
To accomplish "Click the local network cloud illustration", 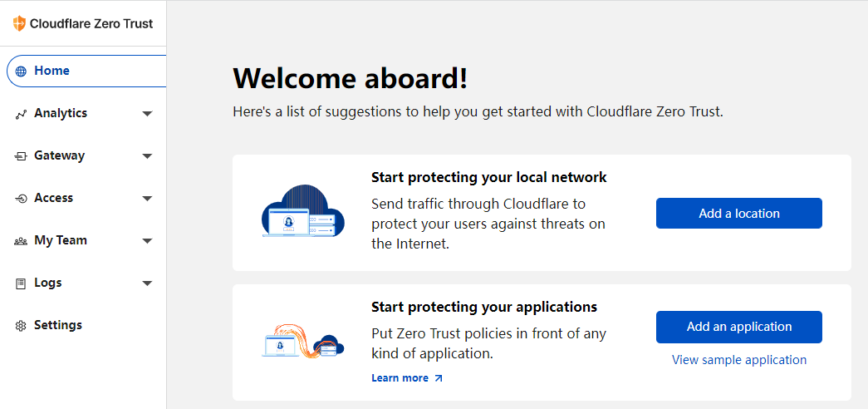I will click(303, 212).
